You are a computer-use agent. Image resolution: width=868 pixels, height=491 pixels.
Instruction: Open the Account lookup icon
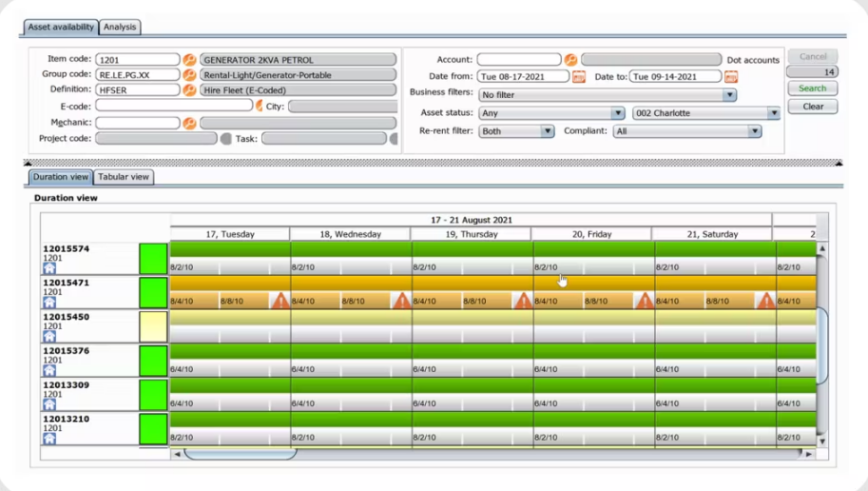point(570,60)
